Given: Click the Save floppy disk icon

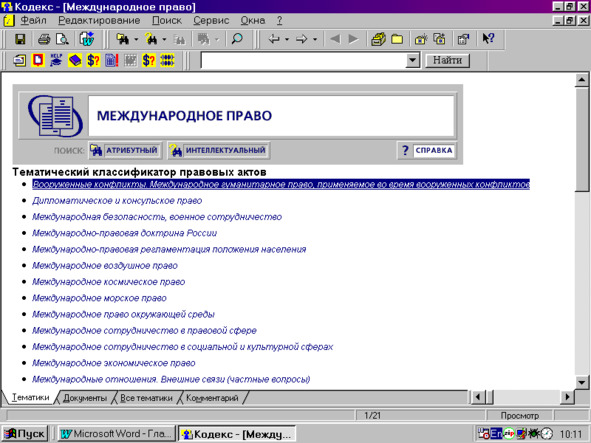Looking at the screenshot, I should point(20,39).
